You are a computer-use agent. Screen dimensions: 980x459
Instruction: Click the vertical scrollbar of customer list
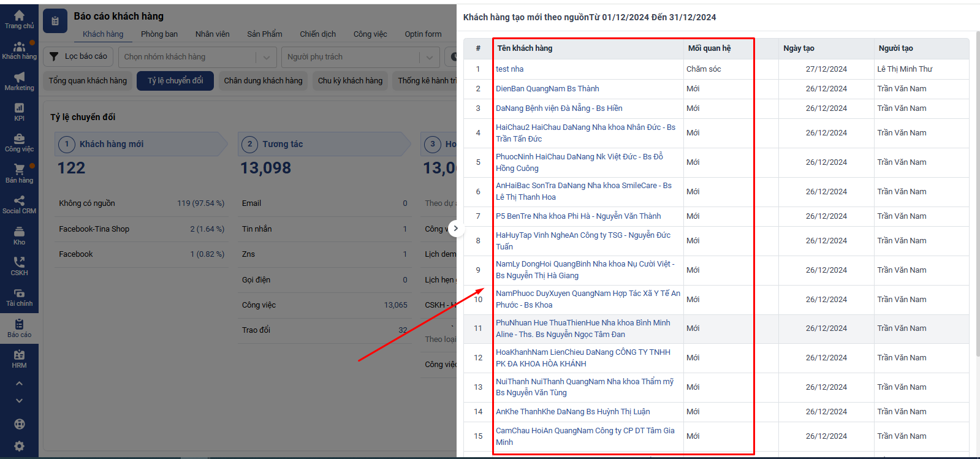pos(977,184)
